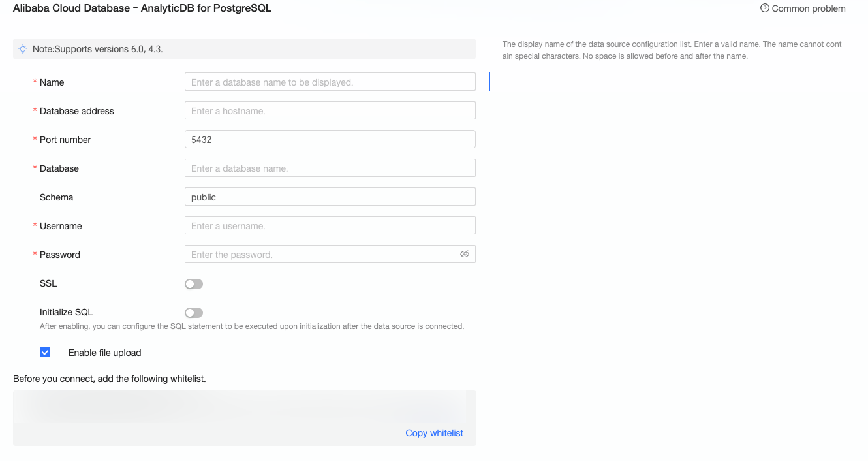Click the Initialize SQL description text
This screenshot has height=461, width=868.
251,326
